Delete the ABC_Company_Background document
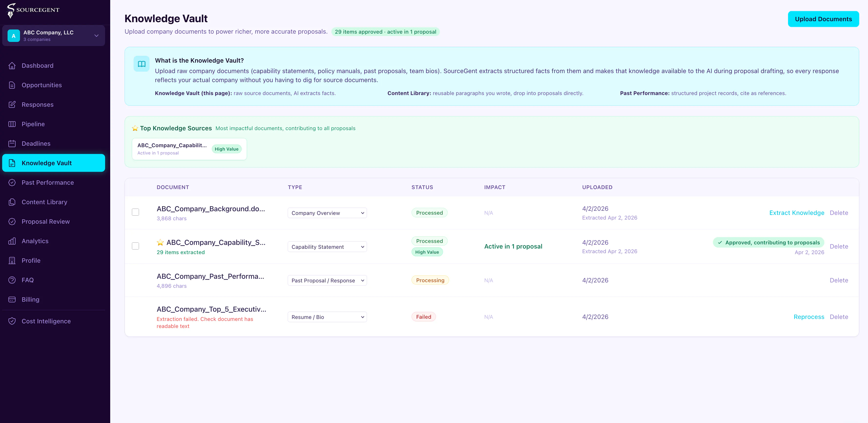 click(x=839, y=213)
